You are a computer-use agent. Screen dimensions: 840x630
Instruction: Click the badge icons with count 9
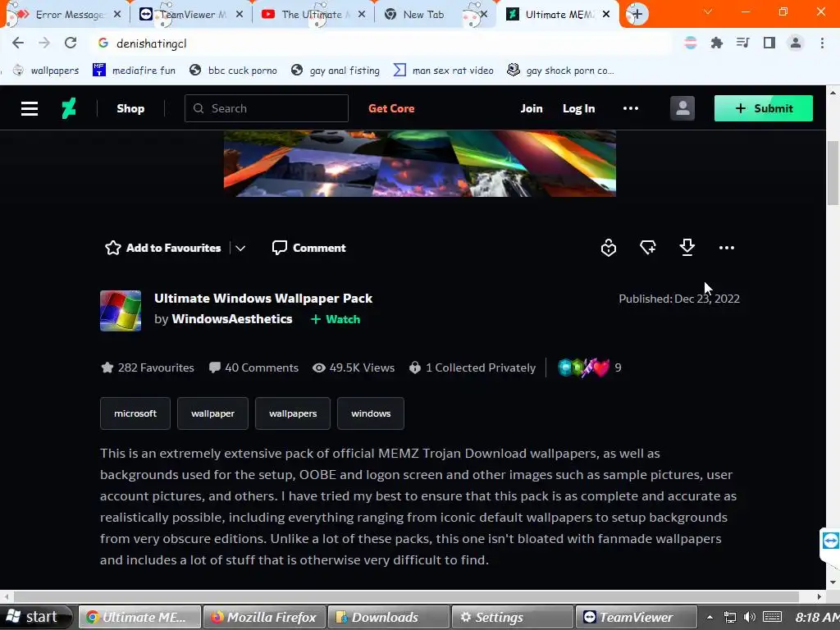pos(589,367)
